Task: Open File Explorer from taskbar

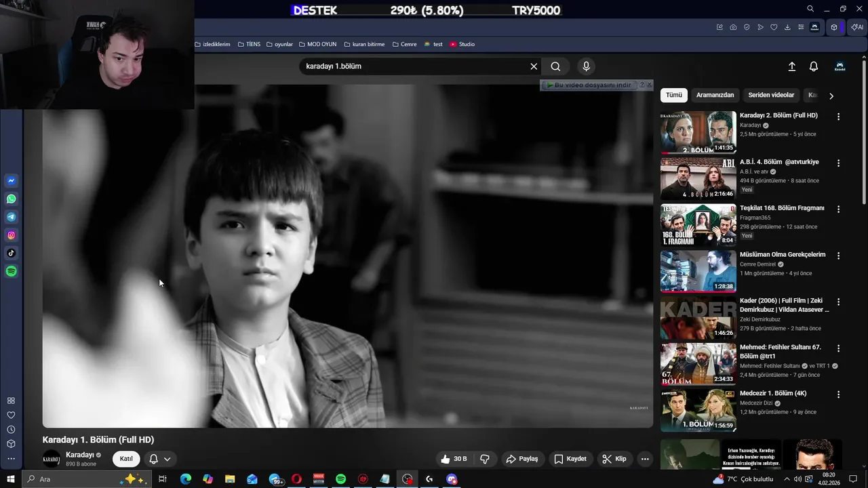Action: click(230, 479)
